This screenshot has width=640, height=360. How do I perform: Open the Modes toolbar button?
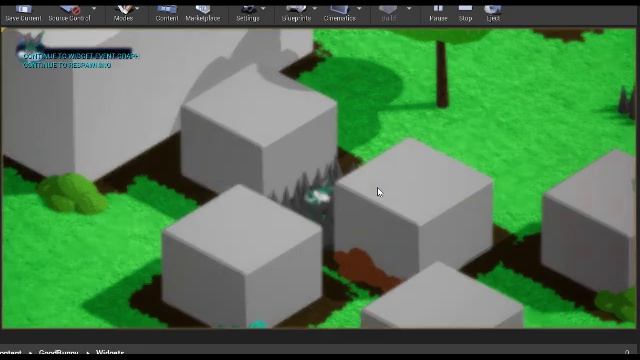(x=124, y=13)
